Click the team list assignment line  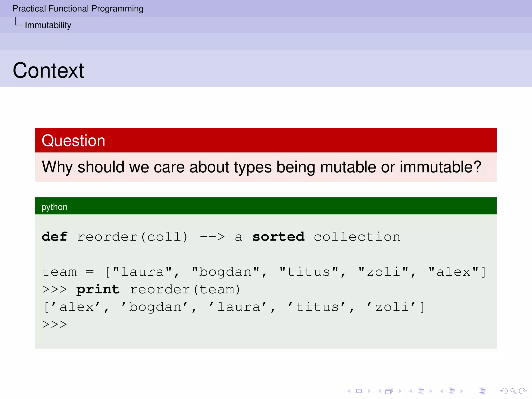coord(264,272)
